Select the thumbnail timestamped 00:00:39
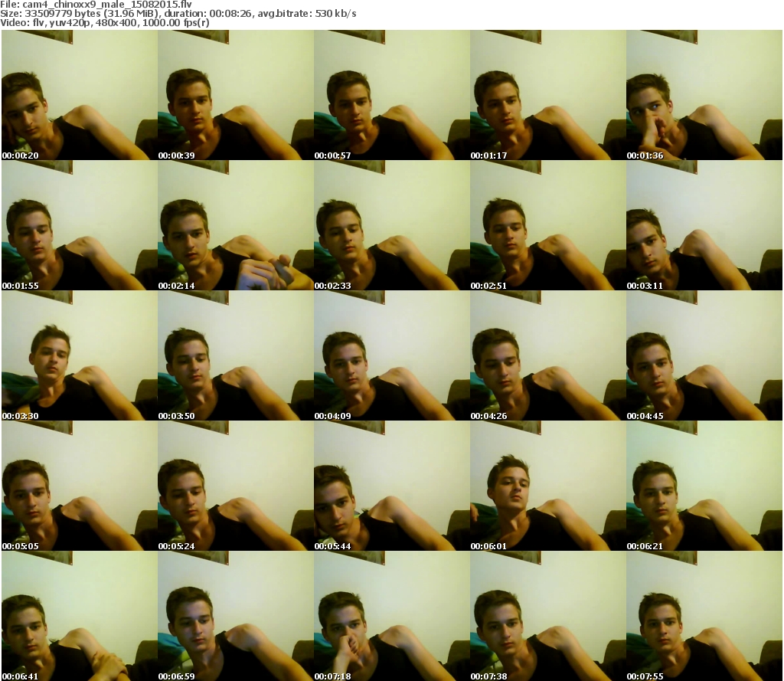The image size is (784, 681). 236,95
